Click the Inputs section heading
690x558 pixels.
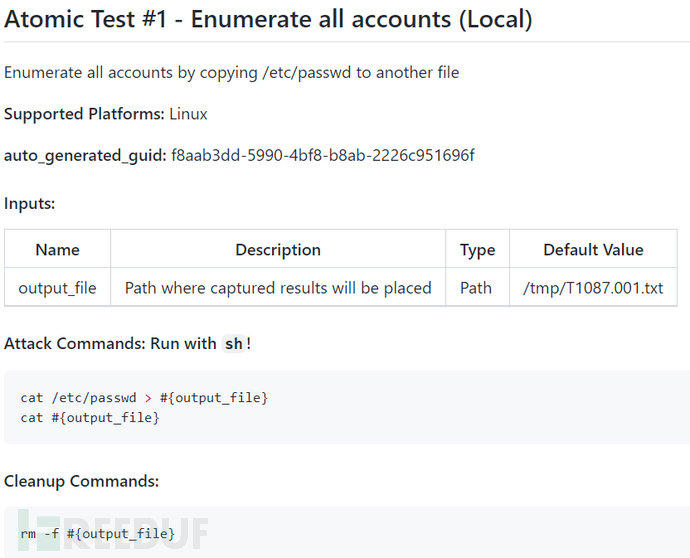(x=29, y=203)
